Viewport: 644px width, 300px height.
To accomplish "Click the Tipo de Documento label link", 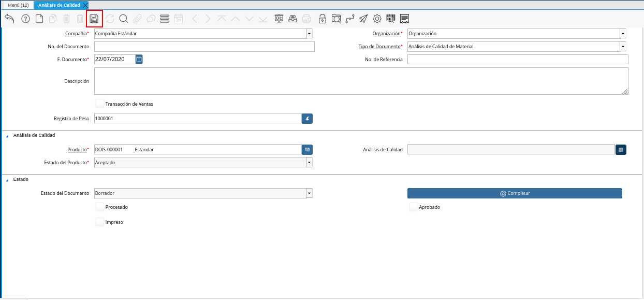I will (x=379, y=47).
